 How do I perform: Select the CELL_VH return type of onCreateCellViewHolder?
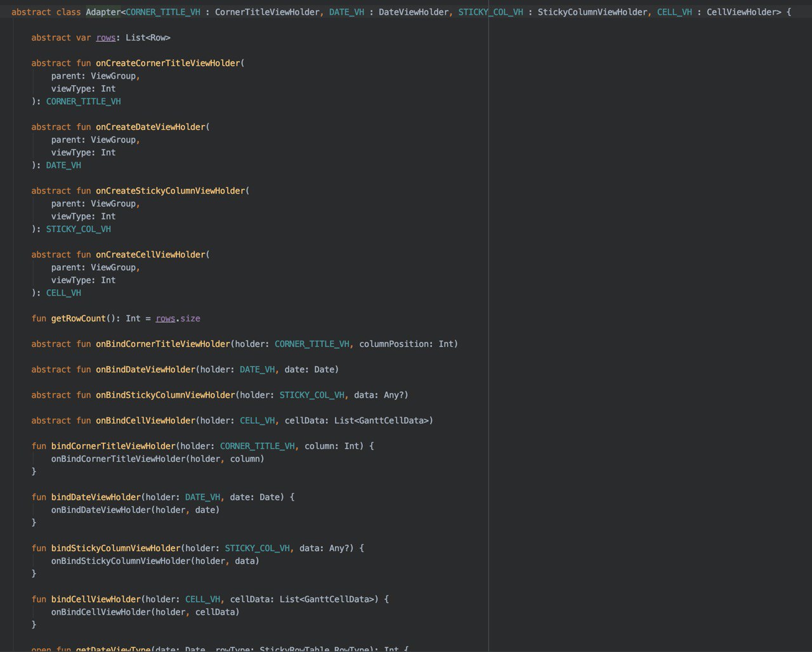coord(63,293)
